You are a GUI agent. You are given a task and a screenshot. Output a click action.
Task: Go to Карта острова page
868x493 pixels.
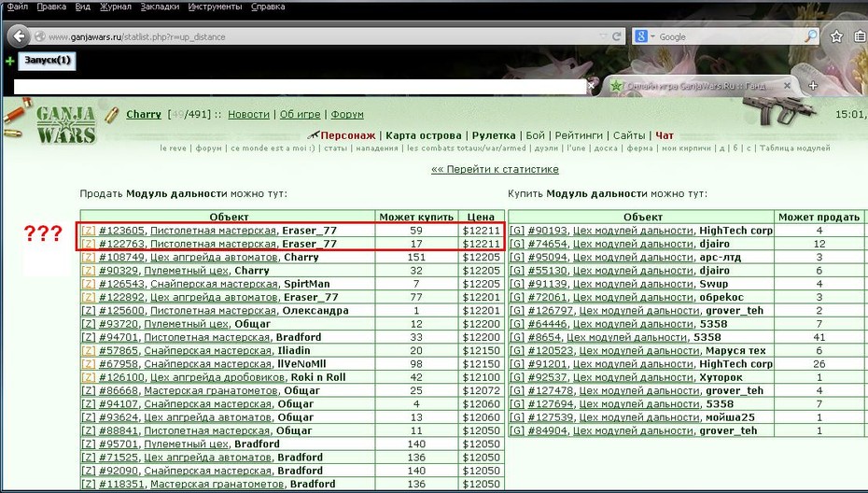[424, 135]
